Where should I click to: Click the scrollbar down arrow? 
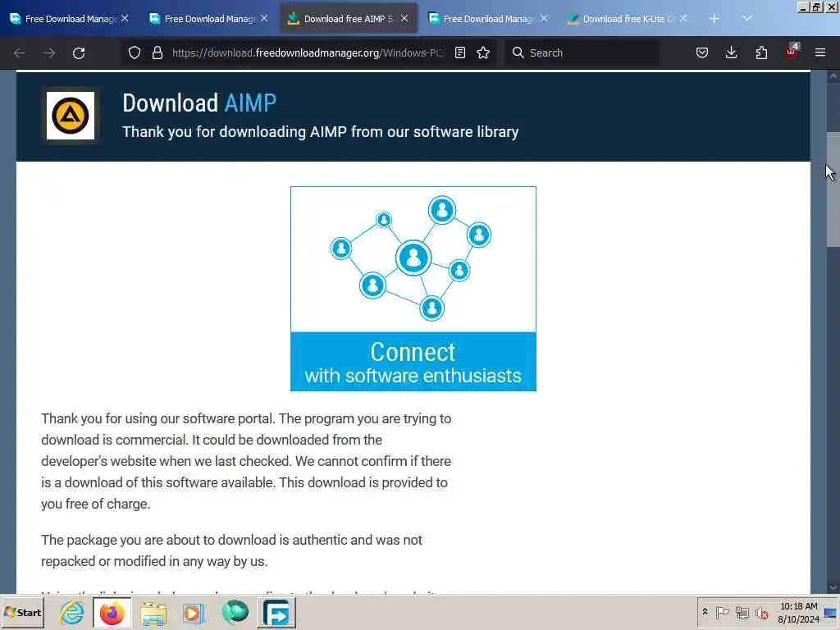[x=833, y=587]
